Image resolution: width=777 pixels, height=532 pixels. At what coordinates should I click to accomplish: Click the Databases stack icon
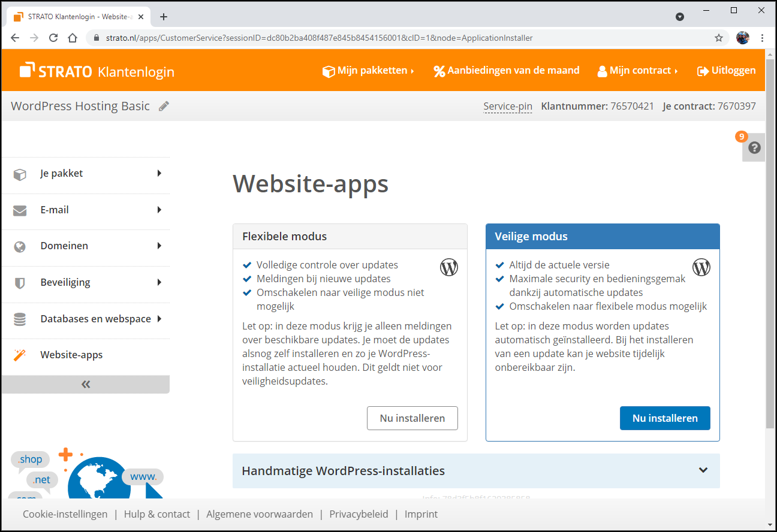20,319
